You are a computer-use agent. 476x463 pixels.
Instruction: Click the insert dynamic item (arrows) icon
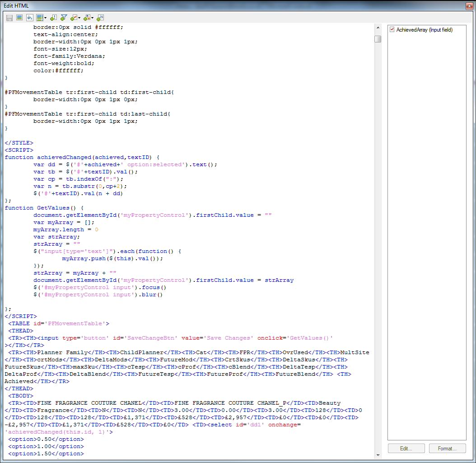click(87, 18)
